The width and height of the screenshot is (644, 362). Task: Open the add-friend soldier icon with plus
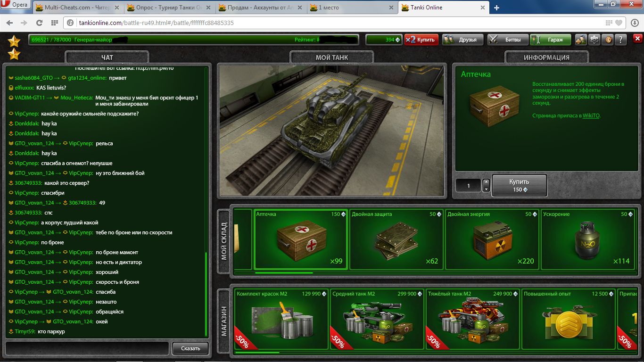[x=581, y=40]
